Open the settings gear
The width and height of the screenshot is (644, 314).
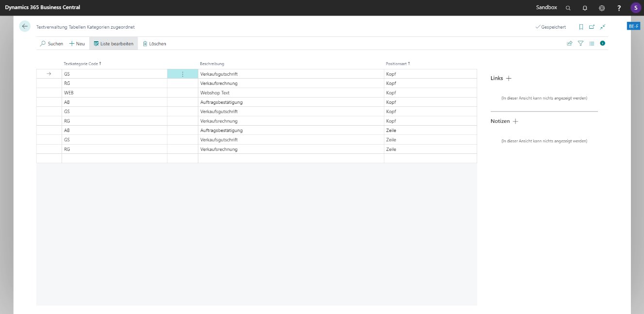tap(602, 8)
